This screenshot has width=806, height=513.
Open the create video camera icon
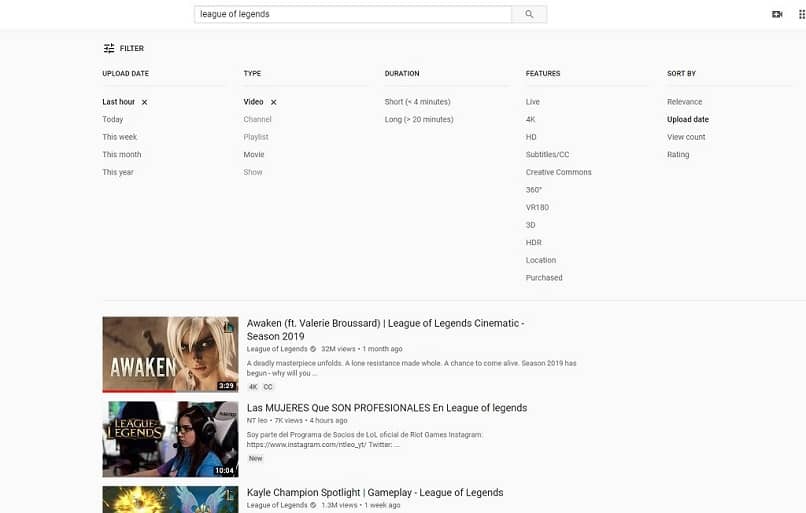coord(777,14)
